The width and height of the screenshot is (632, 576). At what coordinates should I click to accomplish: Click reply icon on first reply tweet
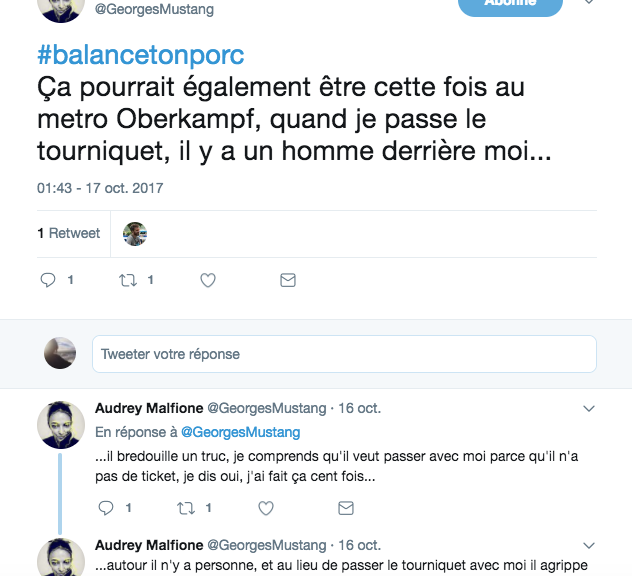coord(106,509)
